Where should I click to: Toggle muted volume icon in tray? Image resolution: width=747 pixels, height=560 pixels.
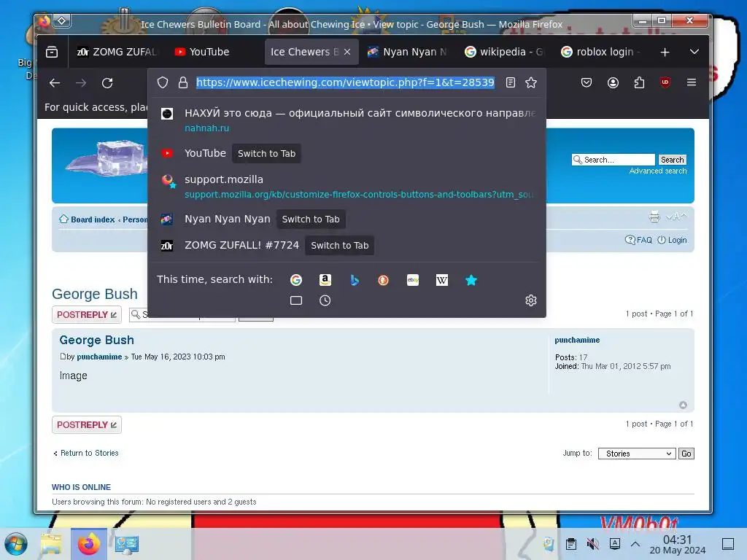pos(592,544)
